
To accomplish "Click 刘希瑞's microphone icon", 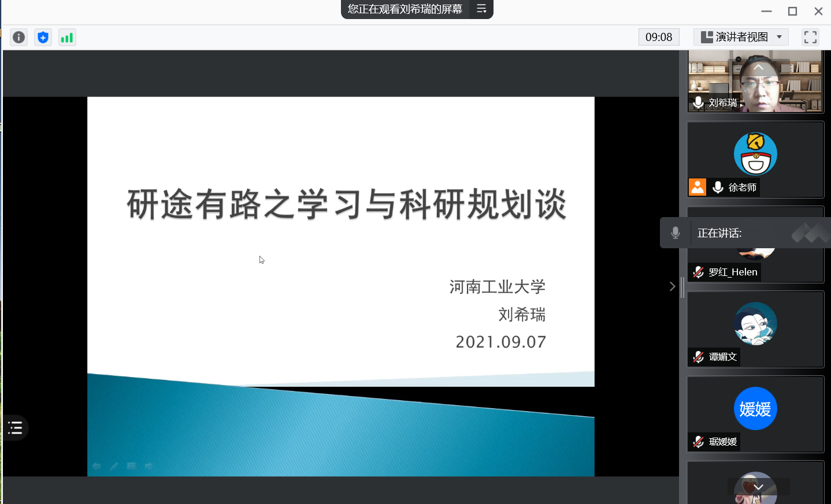I will (x=699, y=103).
